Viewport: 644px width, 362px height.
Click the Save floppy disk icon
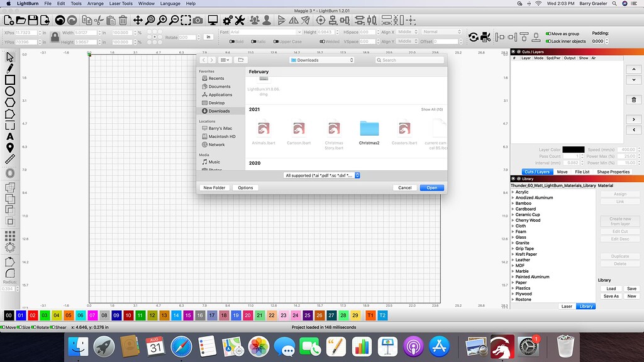coord(33,20)
